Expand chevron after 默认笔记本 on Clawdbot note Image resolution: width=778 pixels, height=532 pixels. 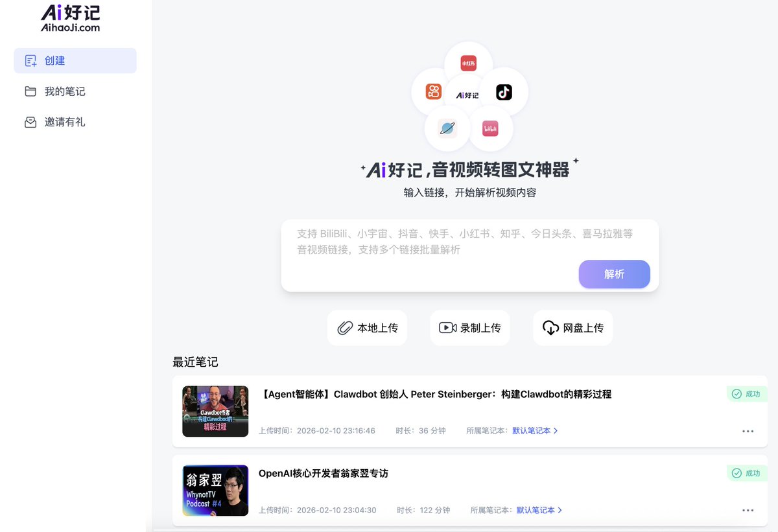click(556, 431)
